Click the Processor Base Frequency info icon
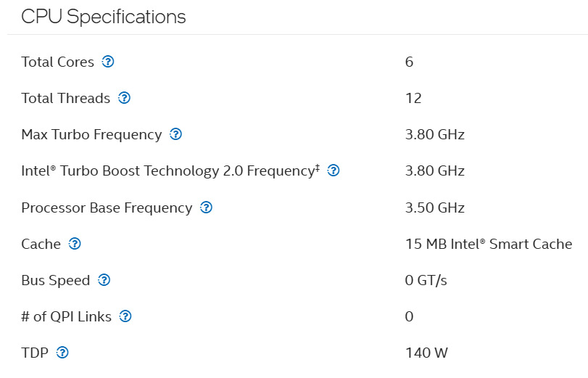Image resolution: width=588 pixels, height=378 pixels. click(206, 208)
